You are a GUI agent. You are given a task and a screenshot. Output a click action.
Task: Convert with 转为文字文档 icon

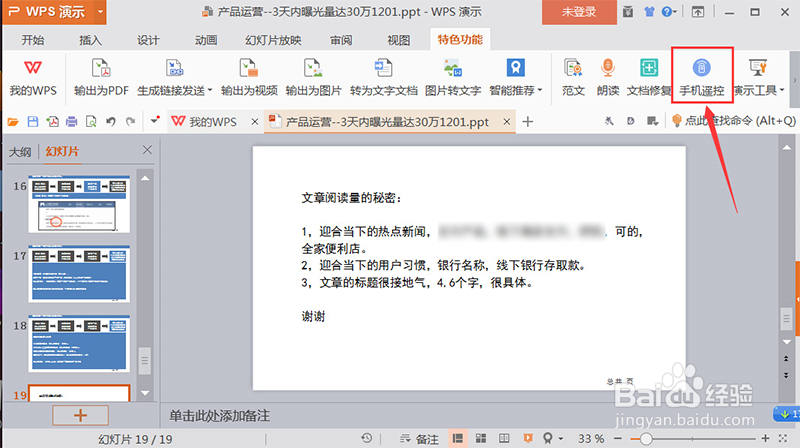coord(383,68)
